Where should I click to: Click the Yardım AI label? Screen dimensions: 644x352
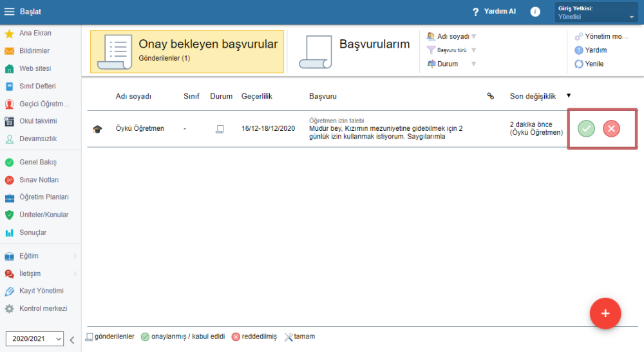point(500,12)
